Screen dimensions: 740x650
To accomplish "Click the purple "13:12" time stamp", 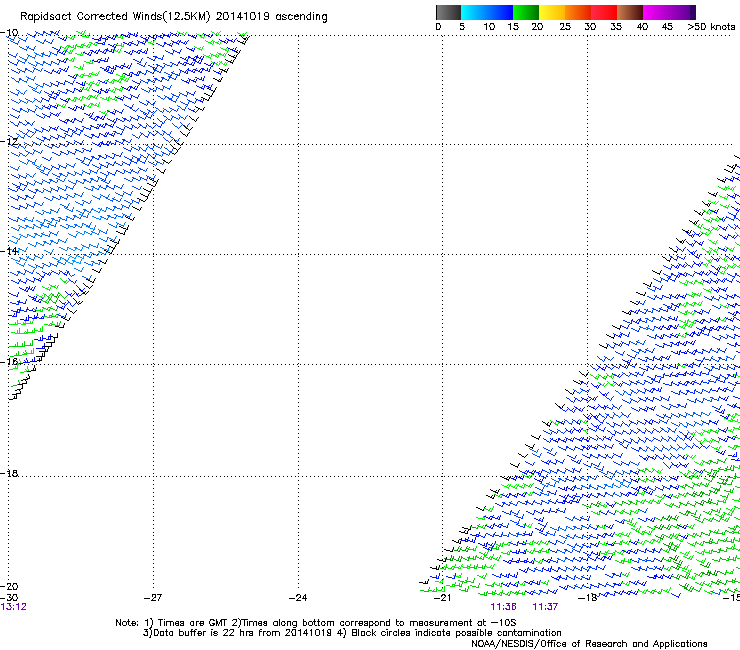I will (x=14, y=607).
